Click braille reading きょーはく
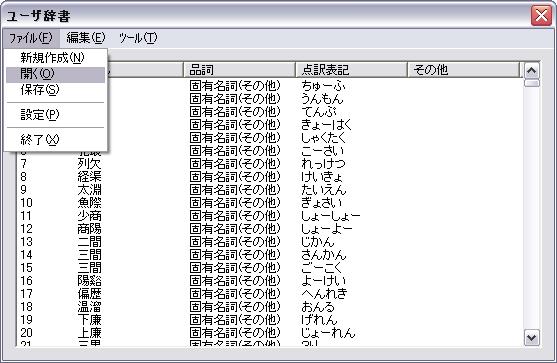Screen dimensions: 557x363 [x=326, y=125]
